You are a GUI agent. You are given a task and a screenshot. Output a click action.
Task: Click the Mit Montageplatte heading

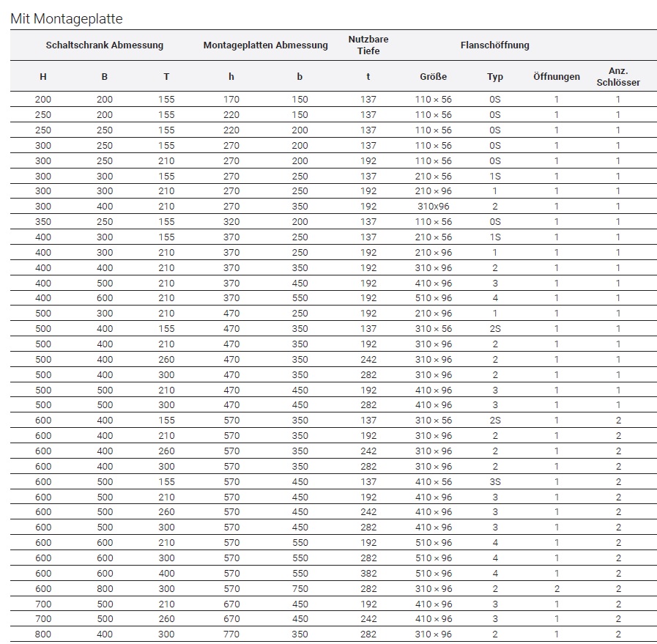coord(67,19)
